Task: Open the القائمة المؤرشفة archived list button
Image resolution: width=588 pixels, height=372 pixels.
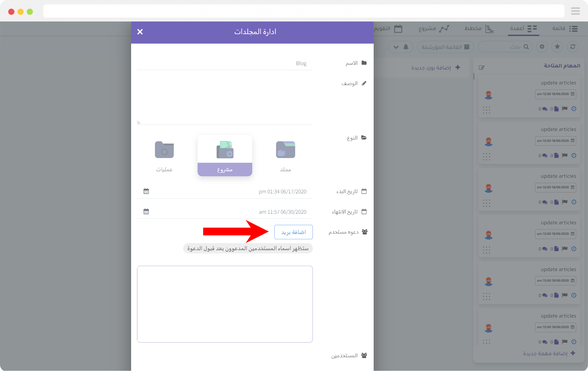Action: tap(445, 47)
